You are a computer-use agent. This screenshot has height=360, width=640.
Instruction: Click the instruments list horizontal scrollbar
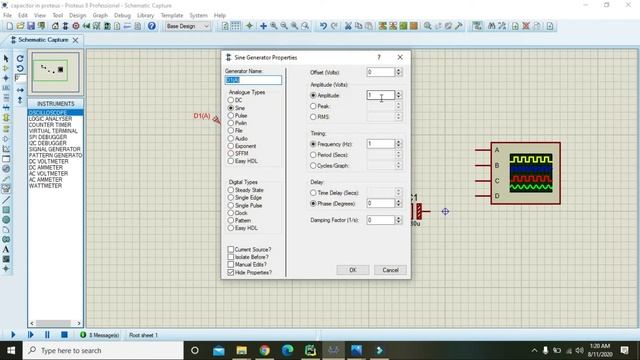tap(55, 323)
